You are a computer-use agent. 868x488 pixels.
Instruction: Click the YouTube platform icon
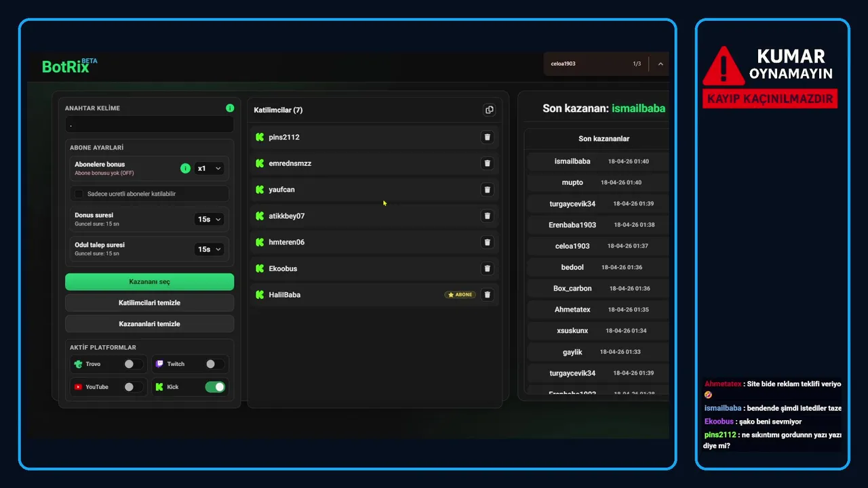pyautogui.click(x=79, y=387)
